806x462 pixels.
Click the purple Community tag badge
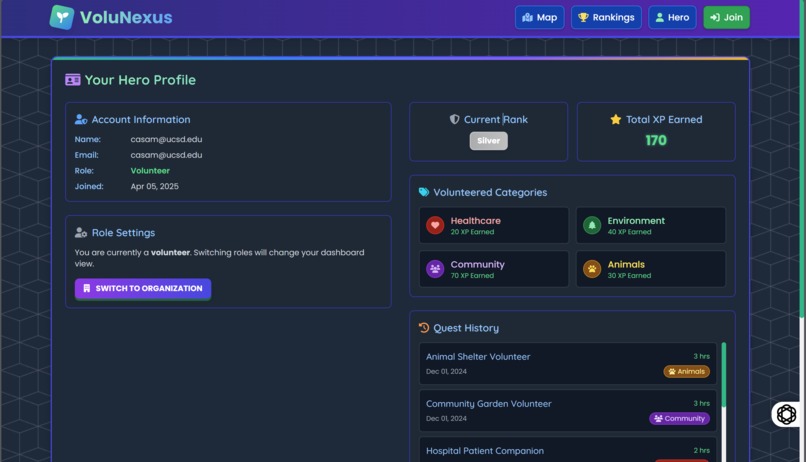click(679, 418)
